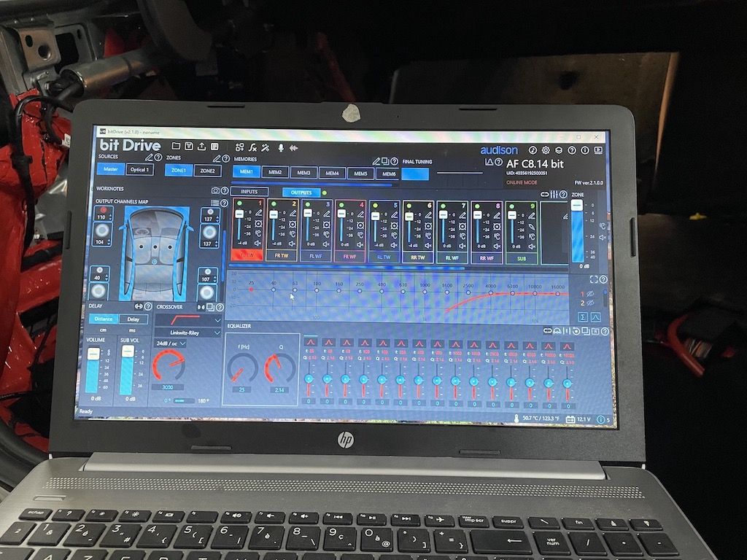Click the Fx function icon in toolbar
The height and width of the screenshot is (560, 747).
click(252, 147)
